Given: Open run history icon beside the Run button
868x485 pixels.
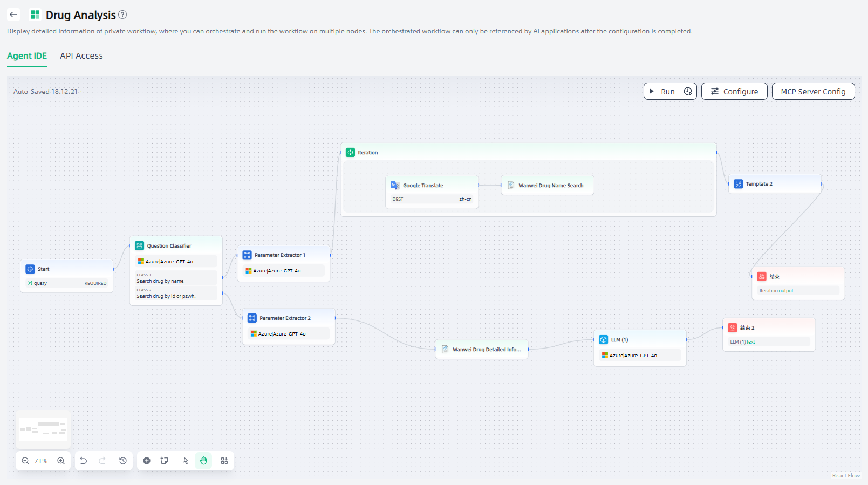Looking at the screenshot, I should pos(688,92).
